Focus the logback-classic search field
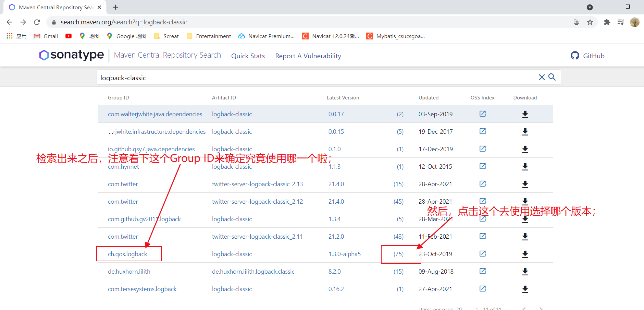Screen dimensions: 644x310 (317, 78)
